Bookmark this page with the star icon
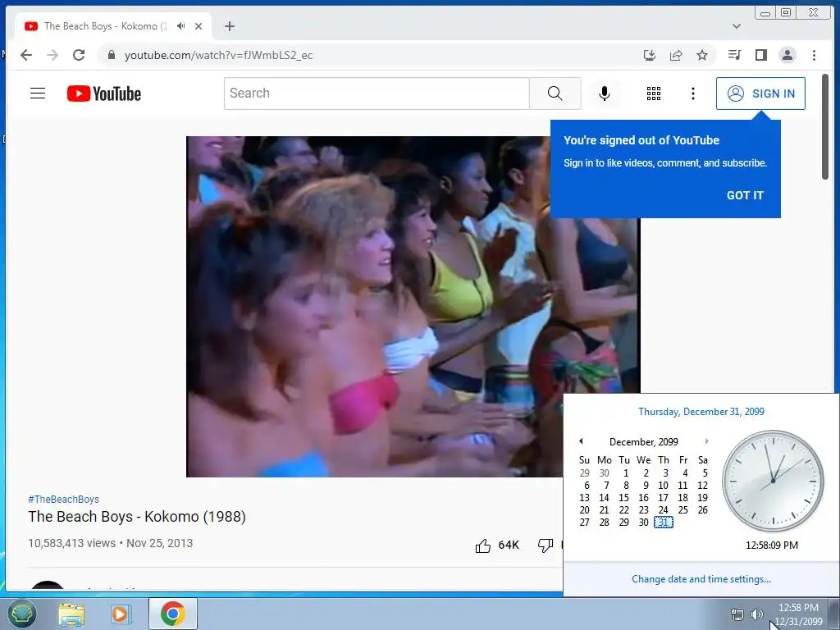This screenshot has width=840, height=630. (x=702, y=55)
